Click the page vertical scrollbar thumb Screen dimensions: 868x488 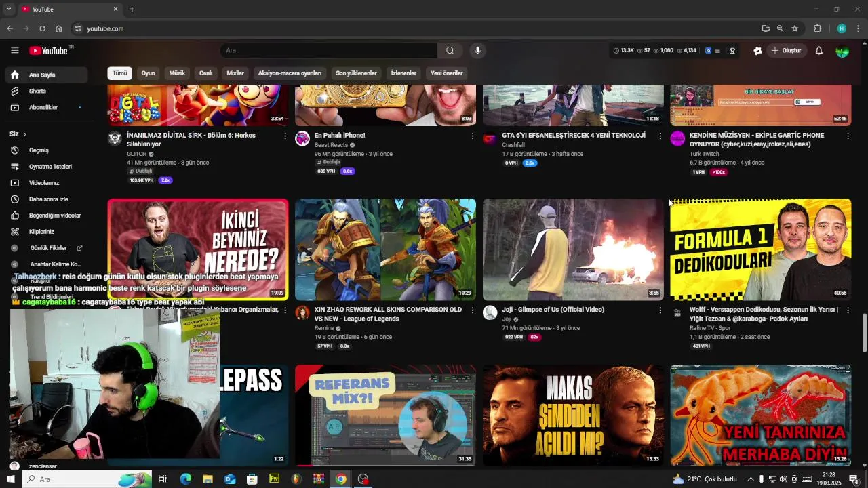[864, 333]
